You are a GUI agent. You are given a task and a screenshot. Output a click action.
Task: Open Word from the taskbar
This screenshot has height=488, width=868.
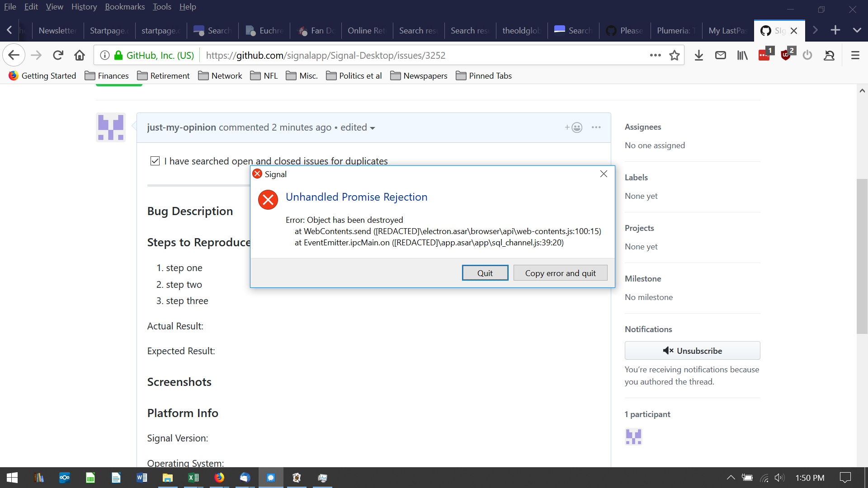point(142,478)
